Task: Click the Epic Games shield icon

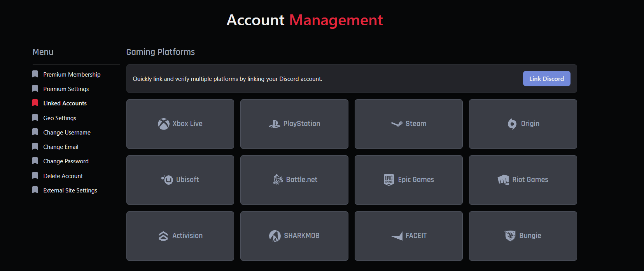Action: click(389, 180)
